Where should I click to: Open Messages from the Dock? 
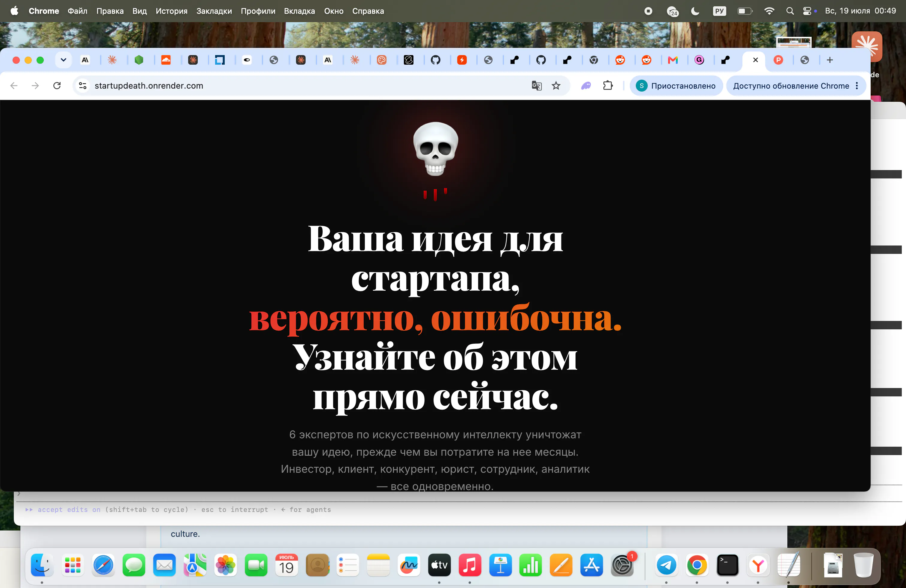(x=134, y=565)
